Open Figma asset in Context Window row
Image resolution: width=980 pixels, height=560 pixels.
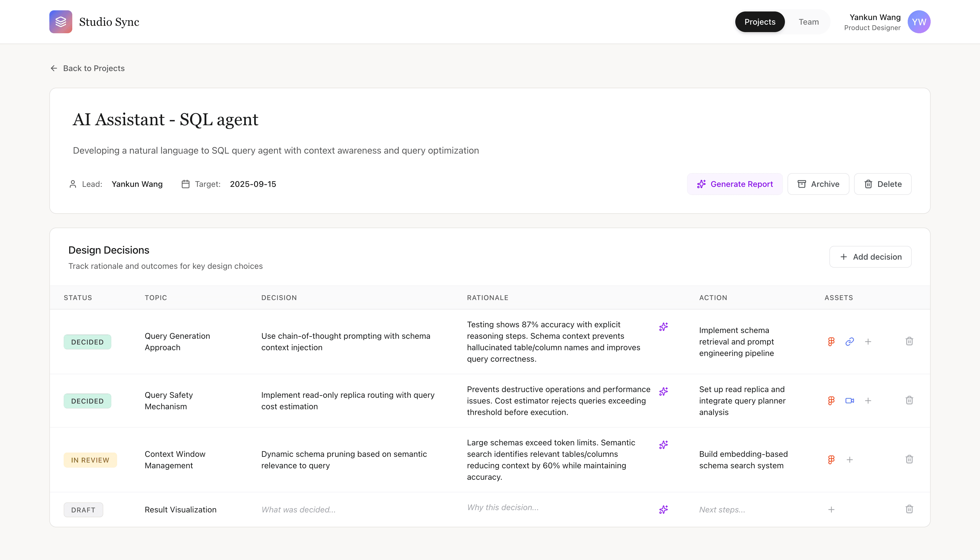(831, 460)
